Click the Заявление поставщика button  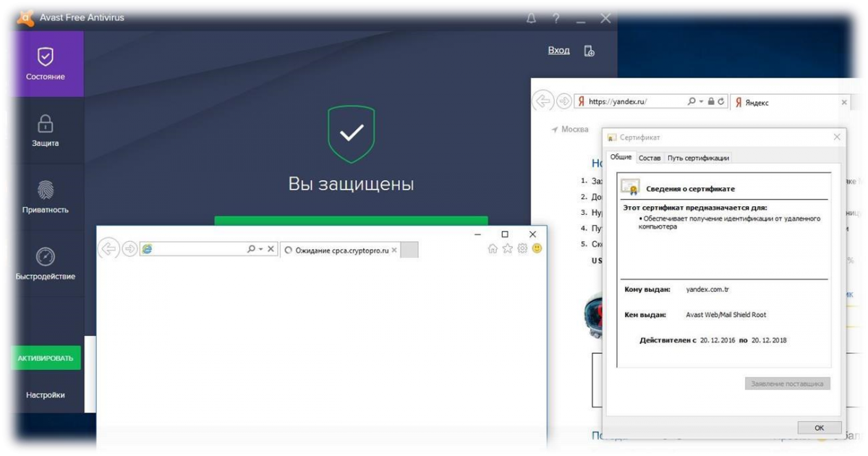[788, 384]
